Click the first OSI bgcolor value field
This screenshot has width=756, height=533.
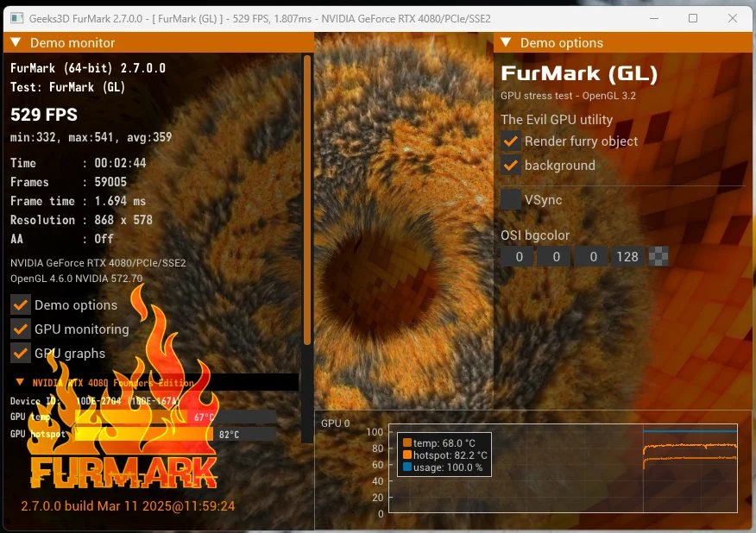click(519, 257)
